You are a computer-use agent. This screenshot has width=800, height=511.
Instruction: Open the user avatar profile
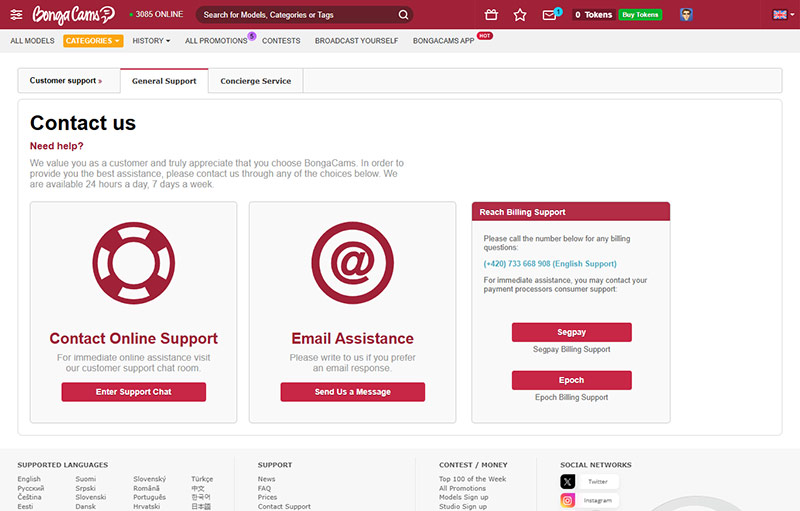point(686,15)
